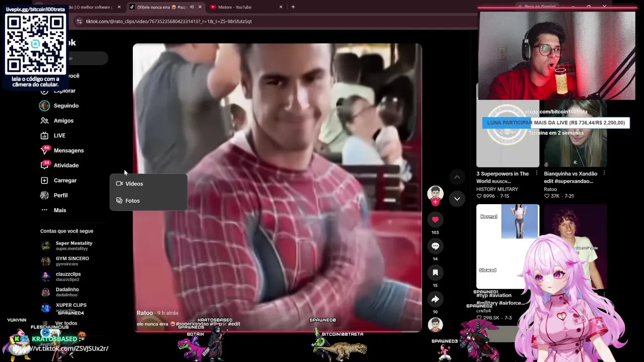Open the Perfil avatar icon
Viewport: 644px width, 362px height.
pyautogui.click(x=45, y=195)
